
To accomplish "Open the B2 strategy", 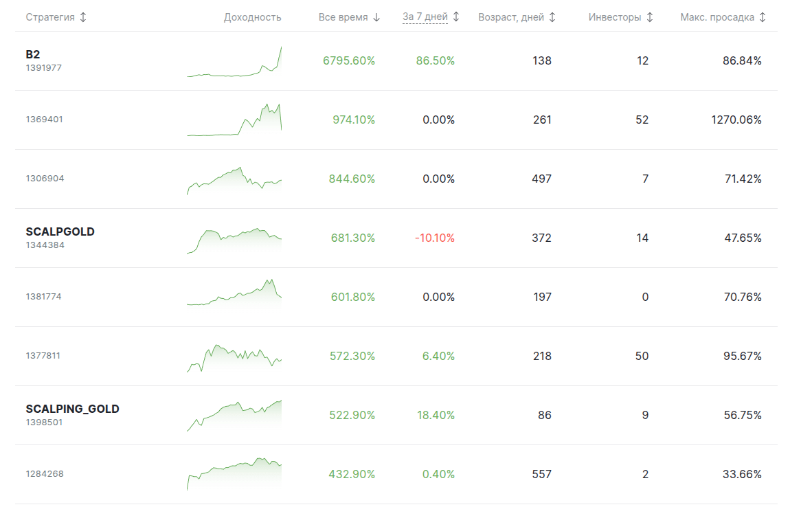I will click(x=33, y=54).
